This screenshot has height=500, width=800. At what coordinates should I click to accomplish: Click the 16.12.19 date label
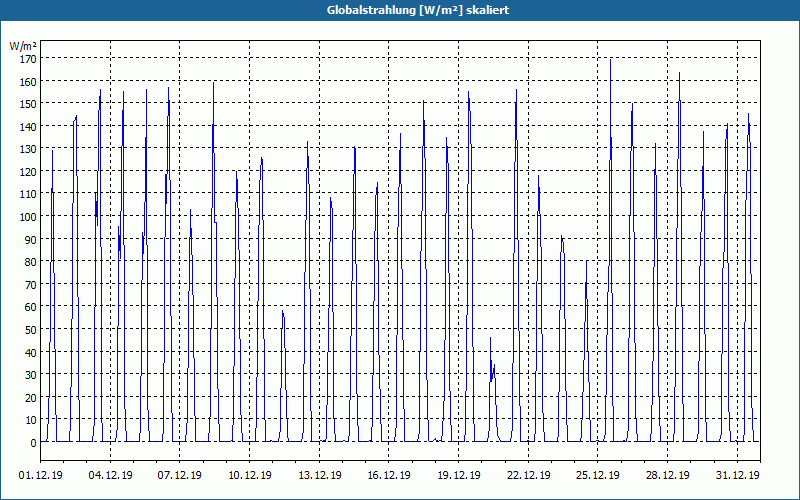[389, 475]
